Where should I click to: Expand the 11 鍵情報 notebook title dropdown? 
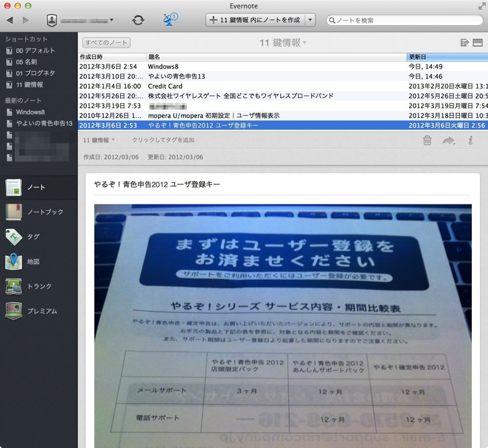(x=283, y=42)
